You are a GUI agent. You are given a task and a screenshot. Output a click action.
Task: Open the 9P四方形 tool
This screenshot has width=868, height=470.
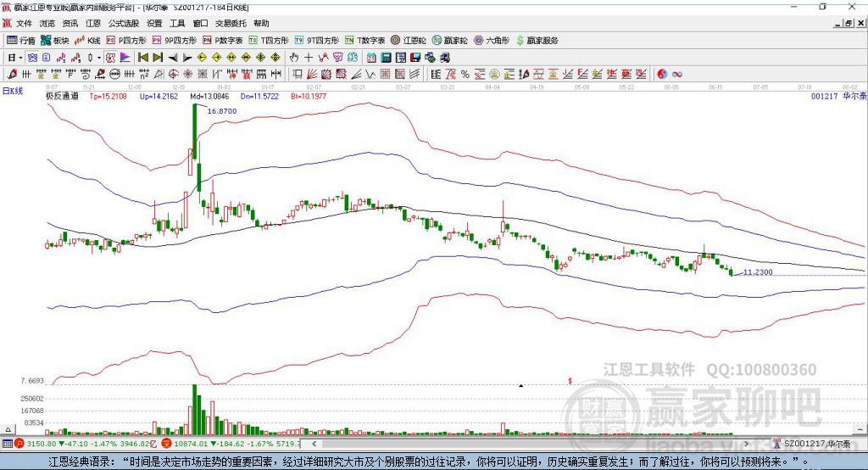[175, 41]
